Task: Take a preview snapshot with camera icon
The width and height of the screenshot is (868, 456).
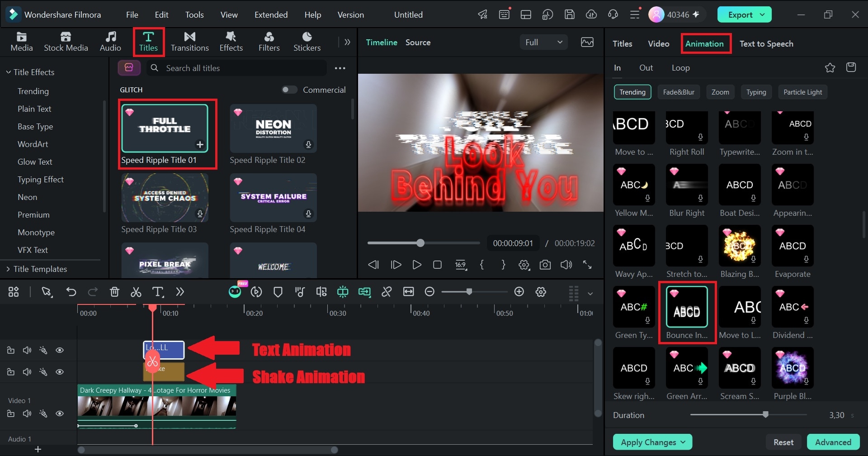Action: coord(545,265)
